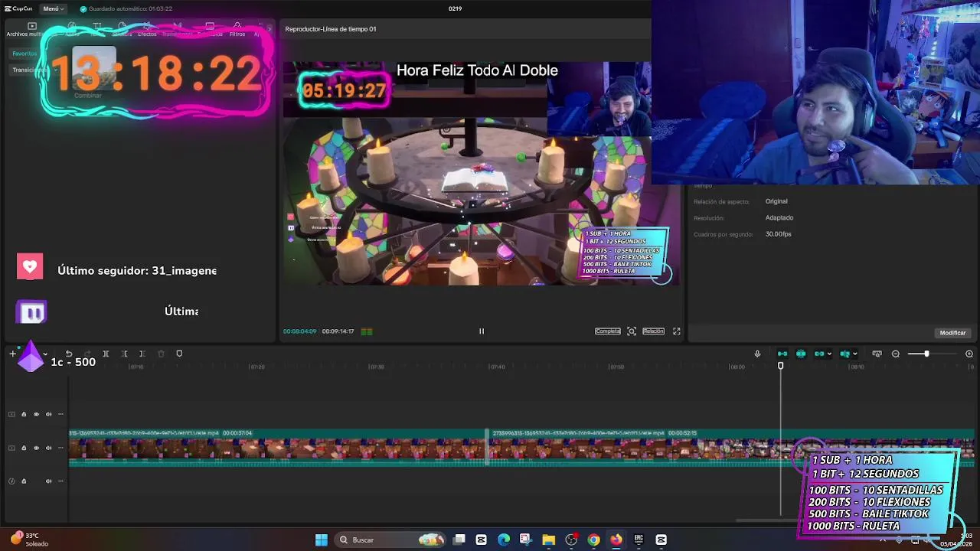Image resolution: width=980 pixels, height=551 pixels.
Task: Mute the audio track speaker icon
Action: click(48, 481)
